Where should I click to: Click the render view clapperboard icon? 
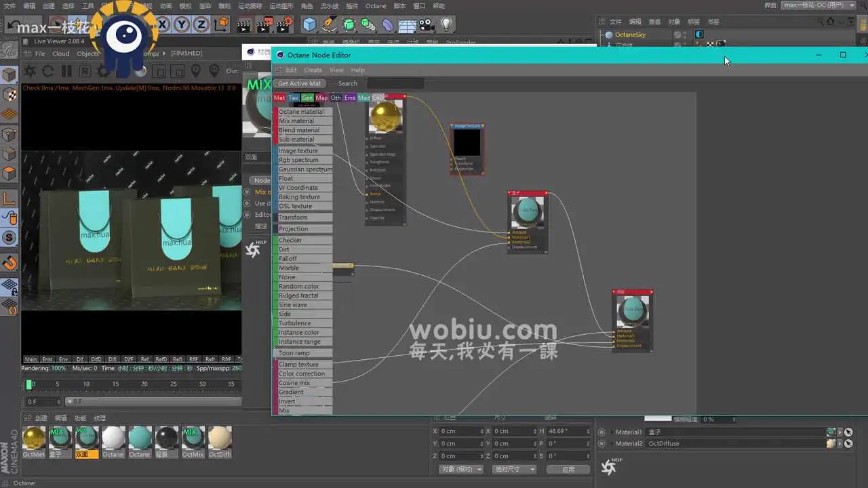[244, 25]
